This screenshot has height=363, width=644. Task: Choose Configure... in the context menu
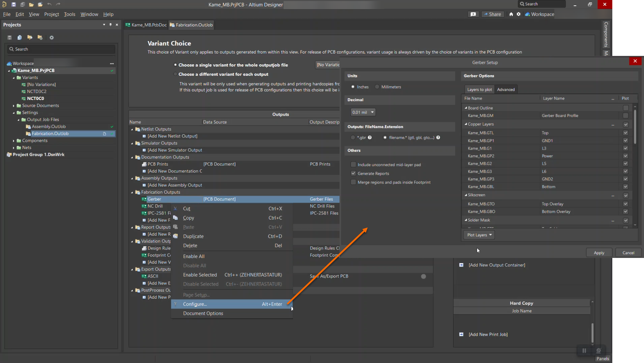point(232,304)
